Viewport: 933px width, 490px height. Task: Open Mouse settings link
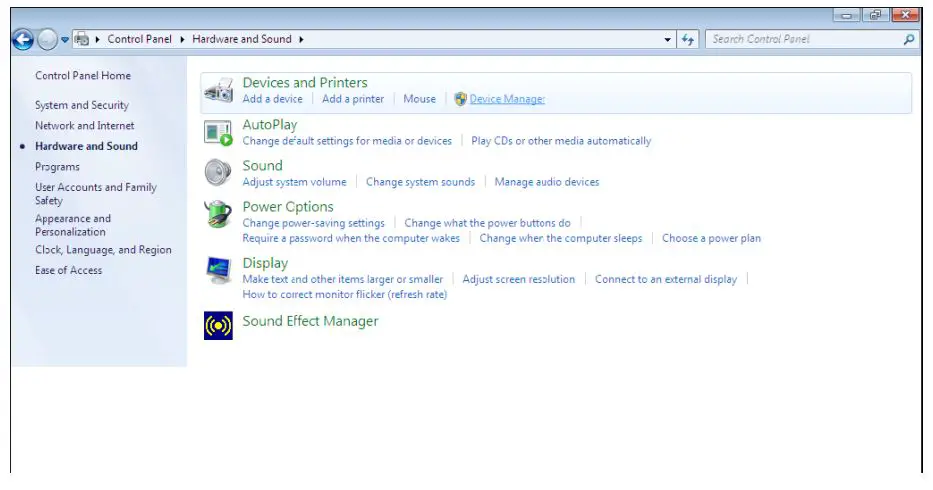(419, 99)
